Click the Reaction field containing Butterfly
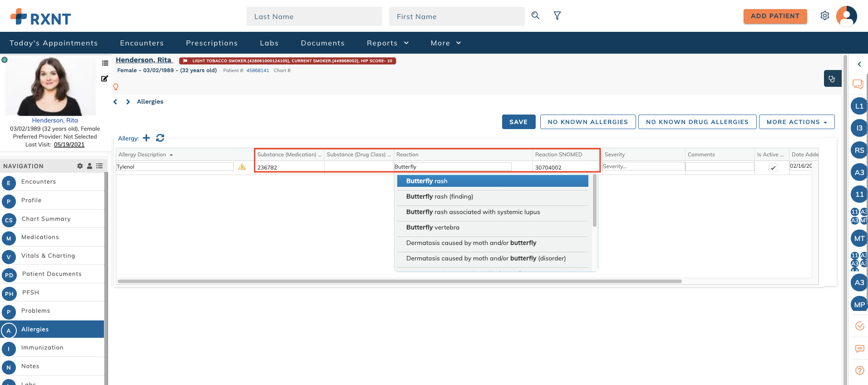Image resolution: width=868 pixels, height=385 pixels. pos(453,167)
